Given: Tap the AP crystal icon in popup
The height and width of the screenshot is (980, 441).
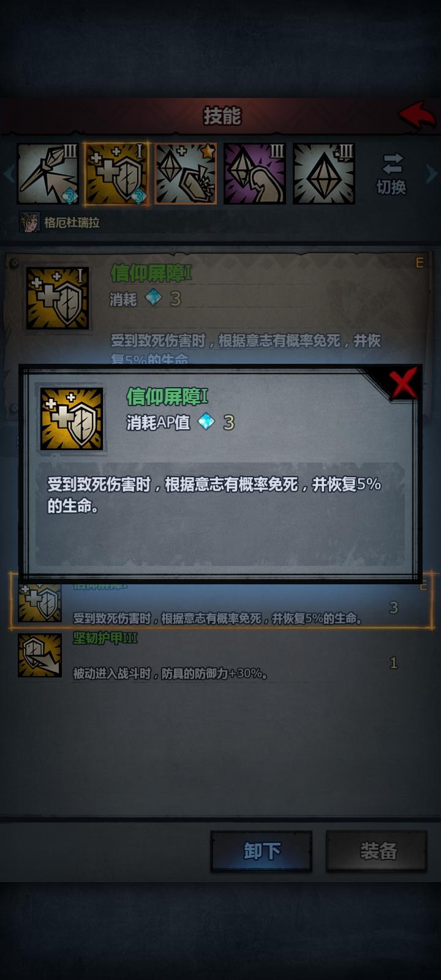Looking at the screenshot, I should [x=207, y=421].
